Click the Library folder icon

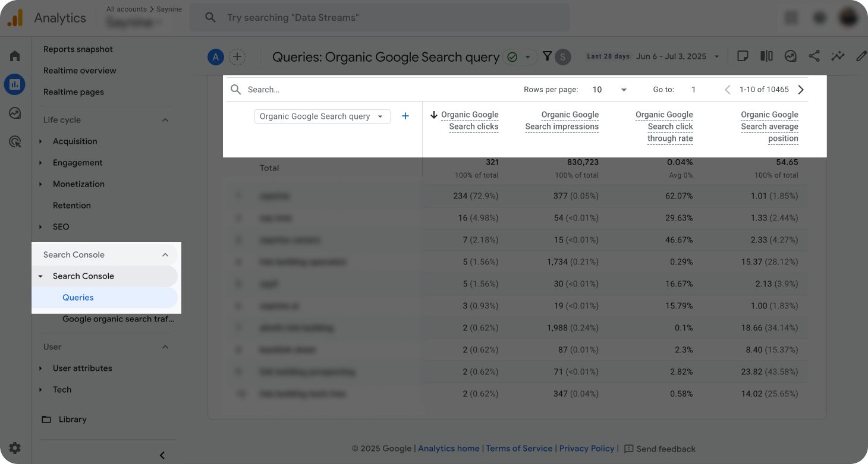46,419
